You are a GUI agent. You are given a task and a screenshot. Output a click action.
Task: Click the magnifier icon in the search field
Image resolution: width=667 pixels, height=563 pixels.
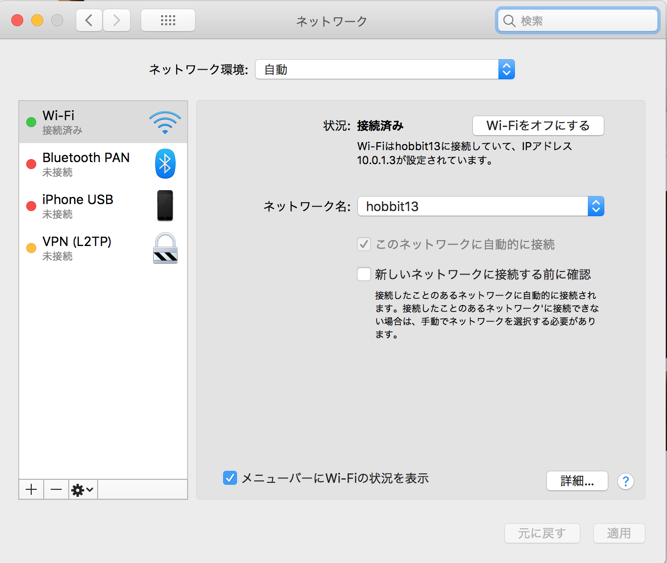509,20
